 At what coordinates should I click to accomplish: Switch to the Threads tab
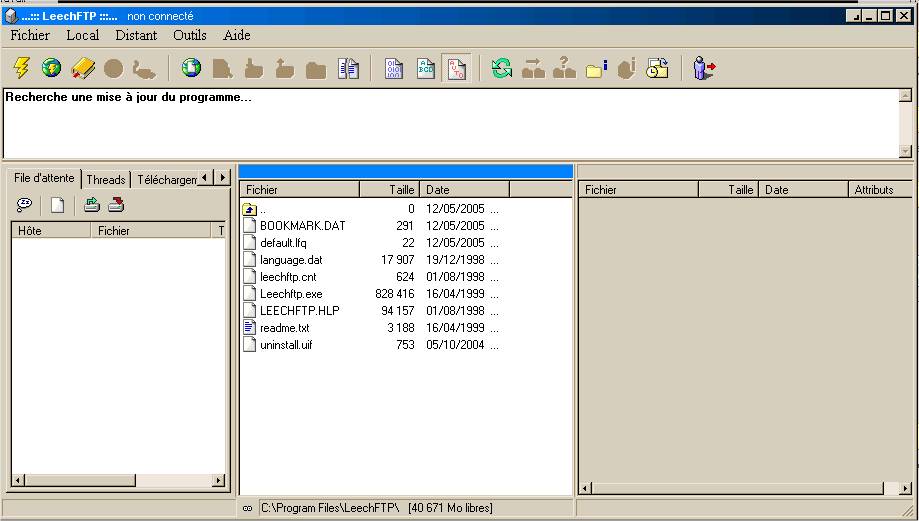[106, 180]
